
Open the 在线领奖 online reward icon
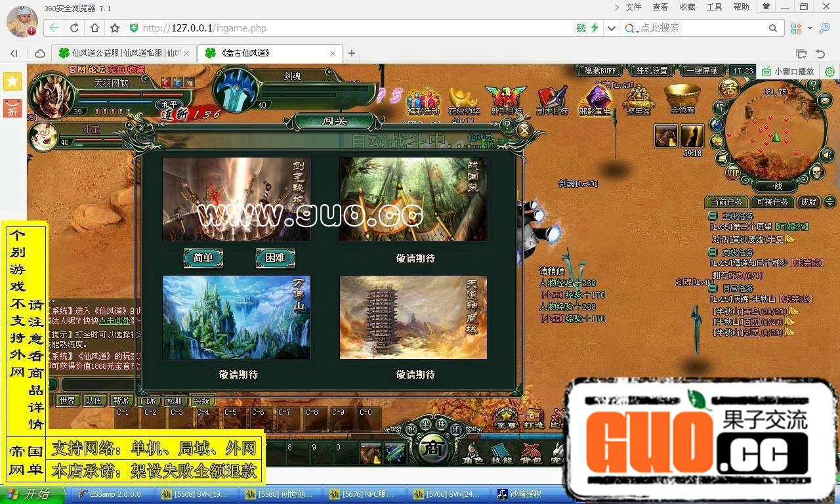tap(463, 100)
